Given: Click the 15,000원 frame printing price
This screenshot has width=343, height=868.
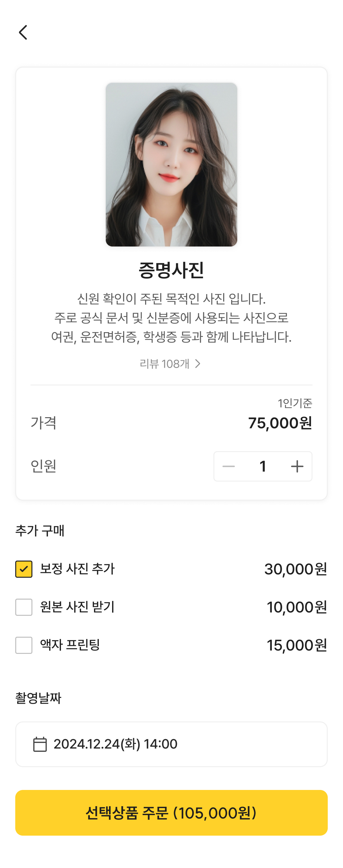Looking at the screenshot, I should coord(296,645).
